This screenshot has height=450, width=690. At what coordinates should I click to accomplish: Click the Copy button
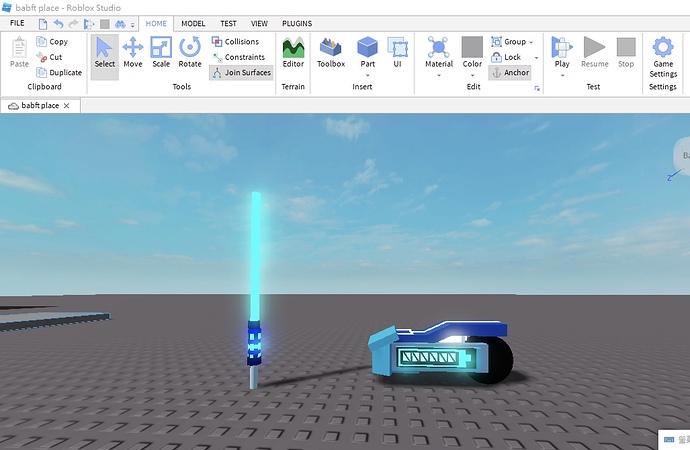point(52,42)
